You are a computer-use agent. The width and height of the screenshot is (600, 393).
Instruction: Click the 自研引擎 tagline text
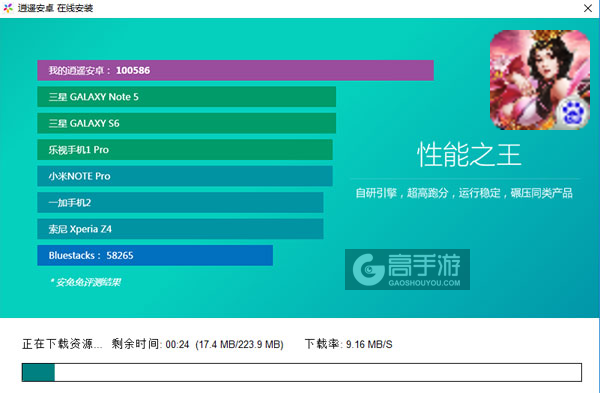coord(464,193)
